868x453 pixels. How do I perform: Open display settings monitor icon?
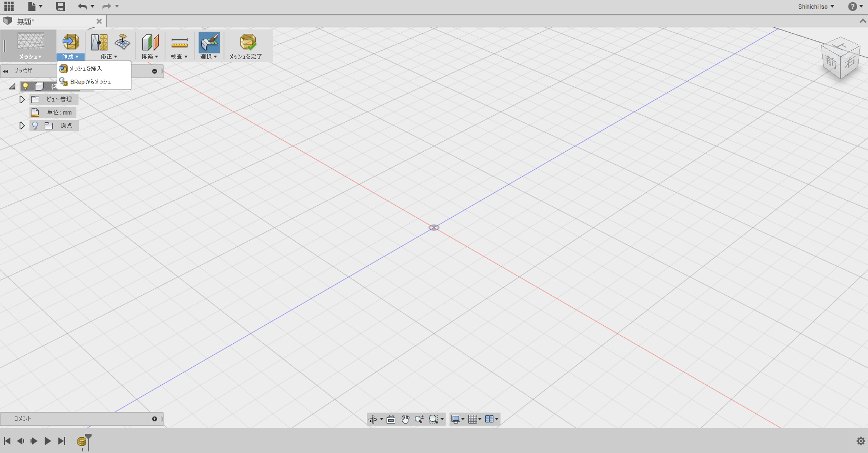455,419
